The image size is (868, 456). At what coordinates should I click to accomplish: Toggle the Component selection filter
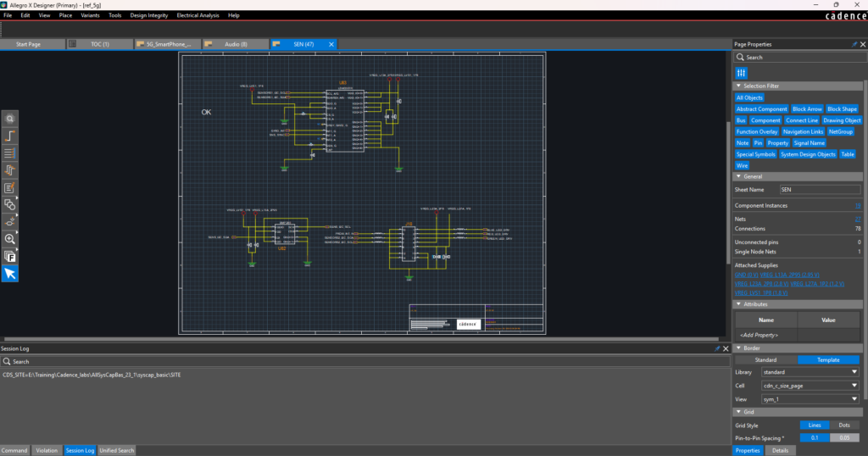pos(765,120)
